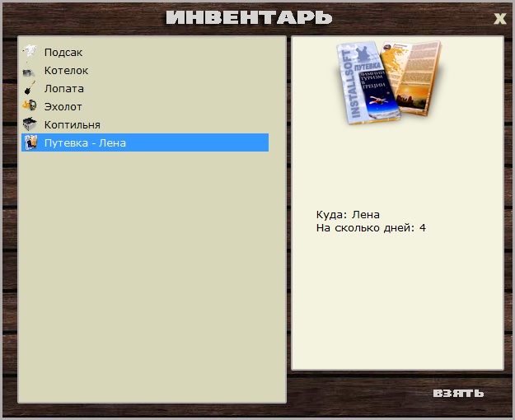Click the landing net icon next to Подсак
Screen dimensions: 515x420
pyautogui.click(x=30, y=51)
